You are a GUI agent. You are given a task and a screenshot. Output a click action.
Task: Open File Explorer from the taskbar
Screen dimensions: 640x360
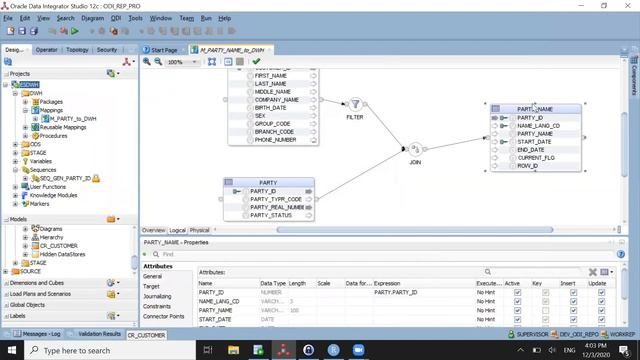pos(233,350)
